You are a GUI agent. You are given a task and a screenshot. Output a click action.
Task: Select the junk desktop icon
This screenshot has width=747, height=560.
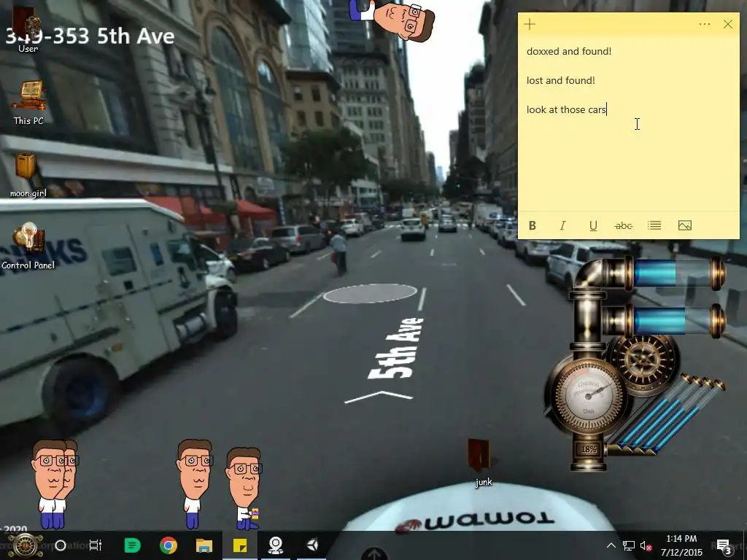point(483,463)
